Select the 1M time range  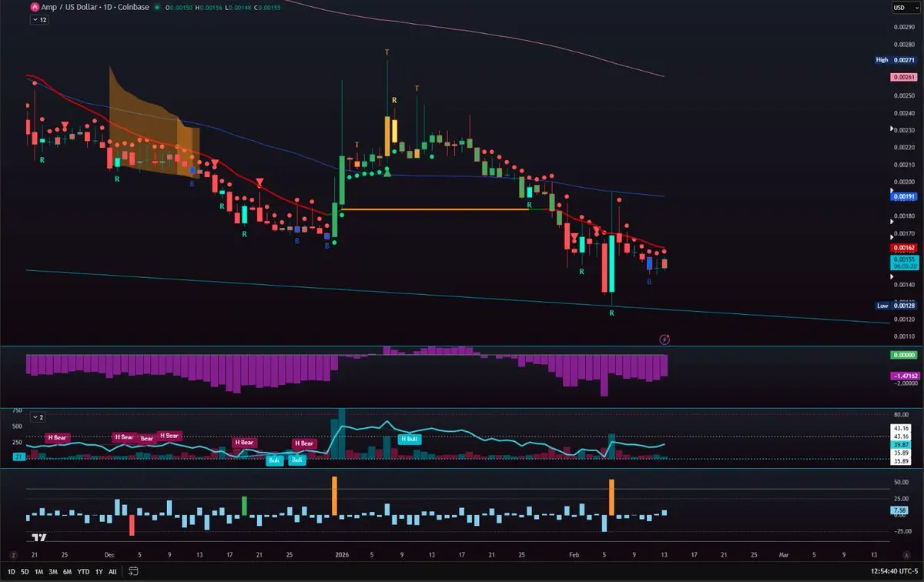pos(38,572)
